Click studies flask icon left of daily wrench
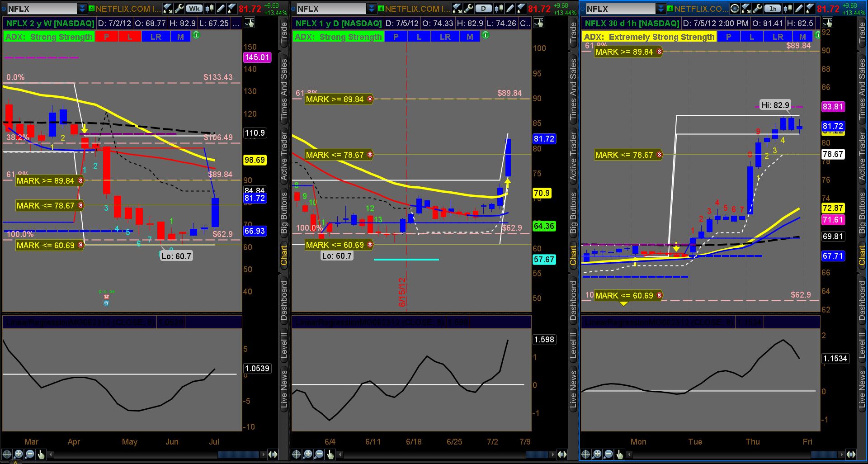Screen dimensions: 868x464 pos(457,8)
